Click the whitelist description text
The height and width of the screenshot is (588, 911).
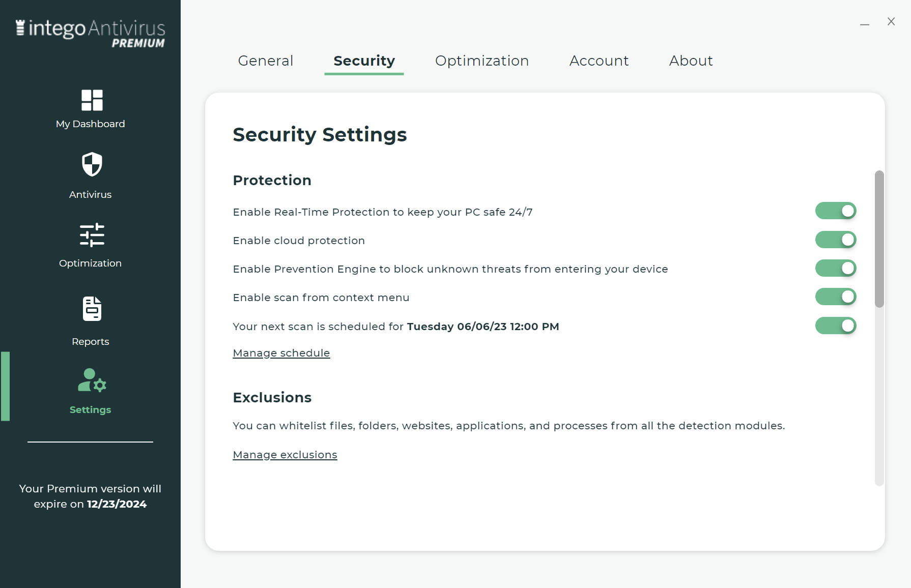(509, 426)
